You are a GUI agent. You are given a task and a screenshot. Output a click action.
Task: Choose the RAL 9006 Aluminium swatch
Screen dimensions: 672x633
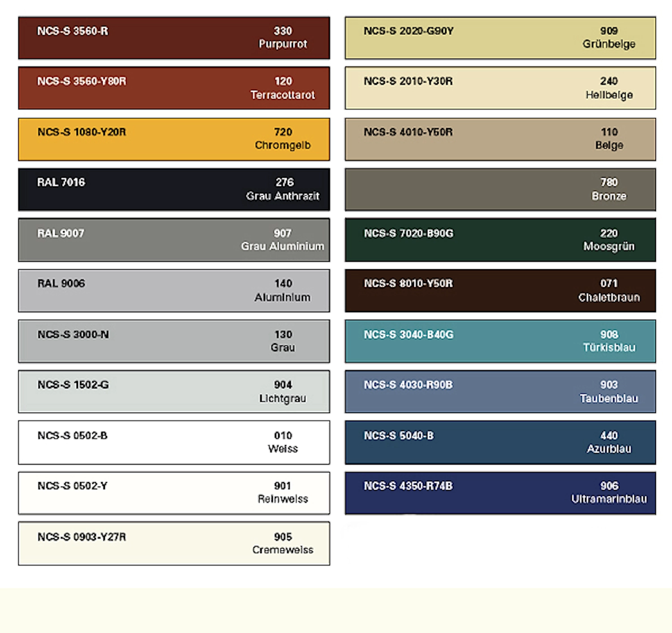click(x=174, y=291)
